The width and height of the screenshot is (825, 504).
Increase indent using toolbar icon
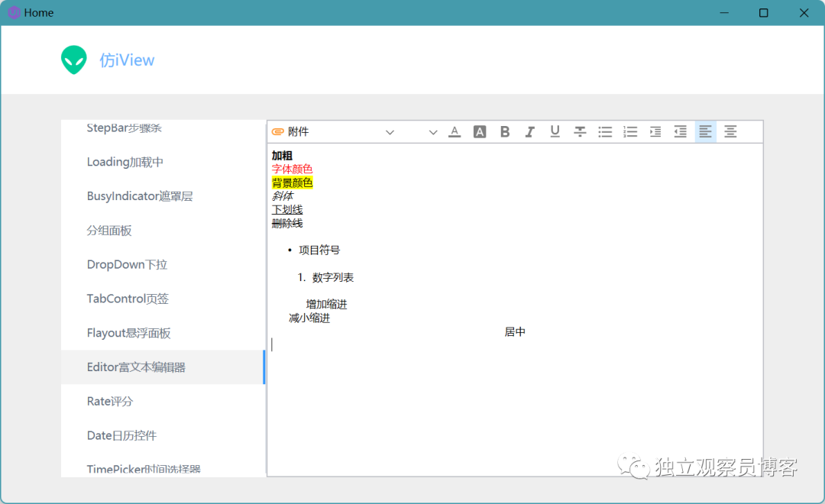pos(655,131)
